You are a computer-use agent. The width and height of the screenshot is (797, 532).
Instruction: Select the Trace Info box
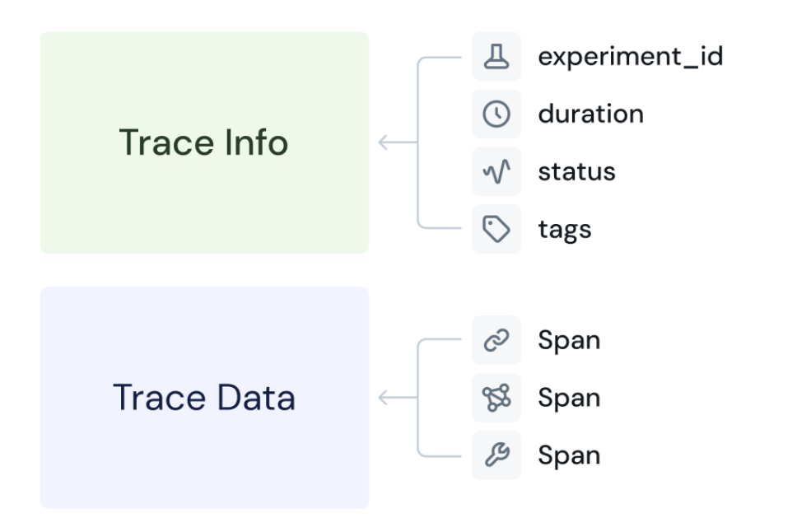[x=203, y=142]
